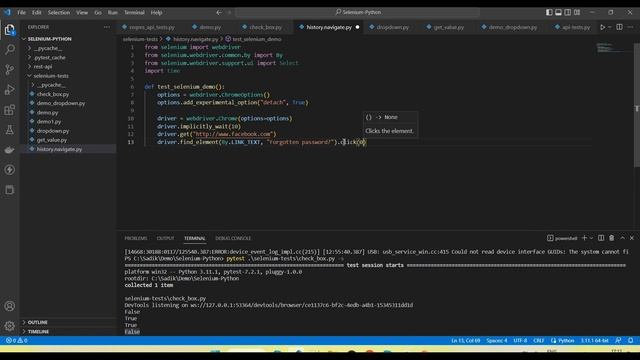640x360 pixels.
Task: Switch to dropdown.py editor tab
Action: [392, 27]
